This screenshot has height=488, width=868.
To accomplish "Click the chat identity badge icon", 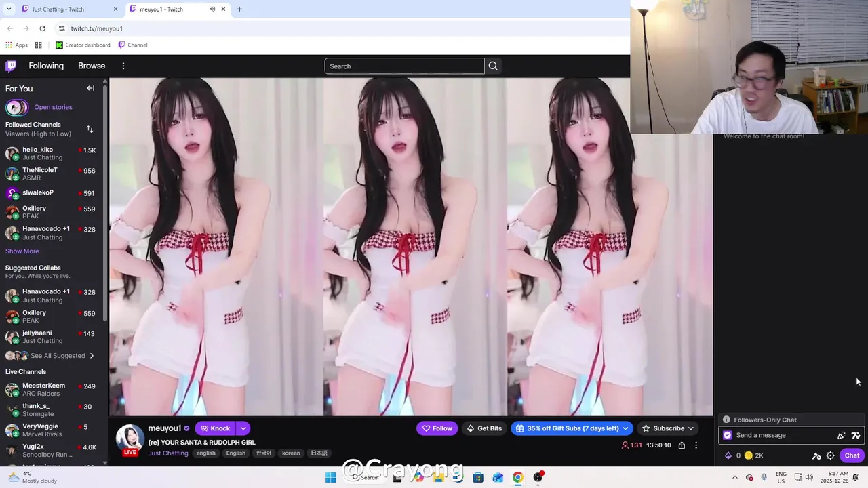I will pyautogui.click(x=728, y=435).
